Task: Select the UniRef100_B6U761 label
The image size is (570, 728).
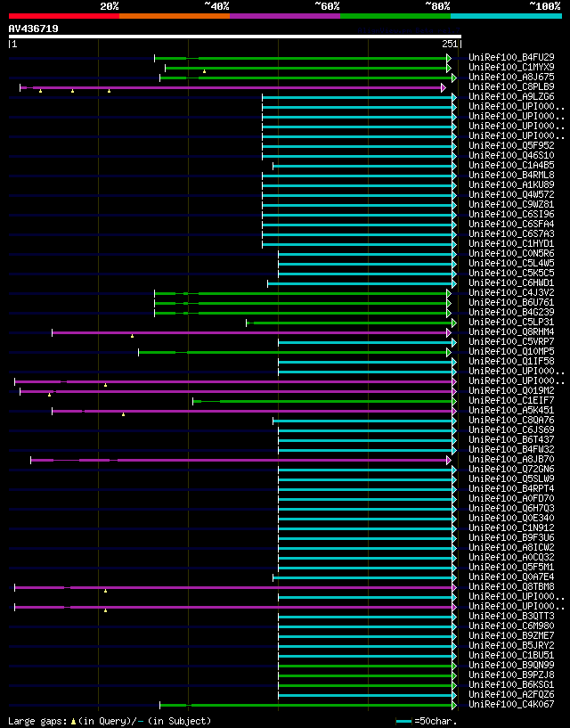Action: pos(511,302)
